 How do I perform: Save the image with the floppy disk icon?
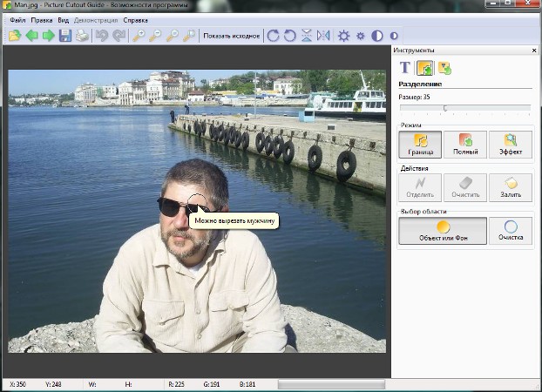65,36
